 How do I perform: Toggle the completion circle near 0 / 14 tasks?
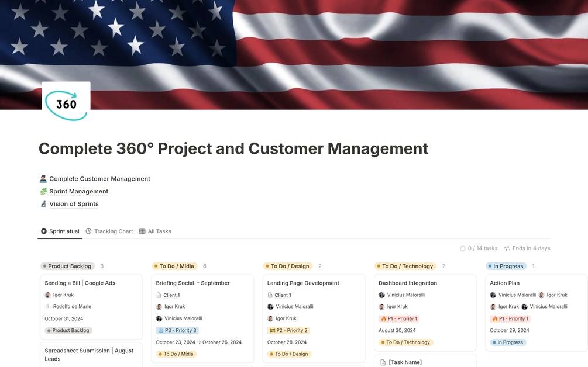pyautogui.click(x=463, y=248)
